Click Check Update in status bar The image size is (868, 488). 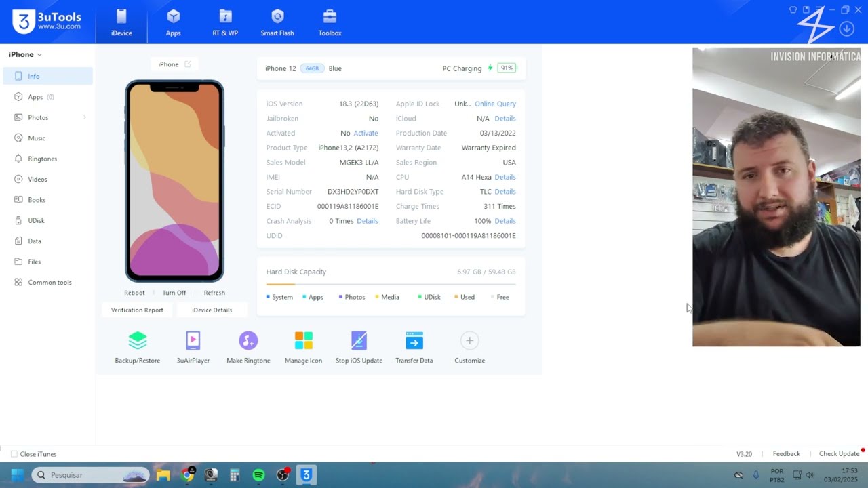coord(839,454)
